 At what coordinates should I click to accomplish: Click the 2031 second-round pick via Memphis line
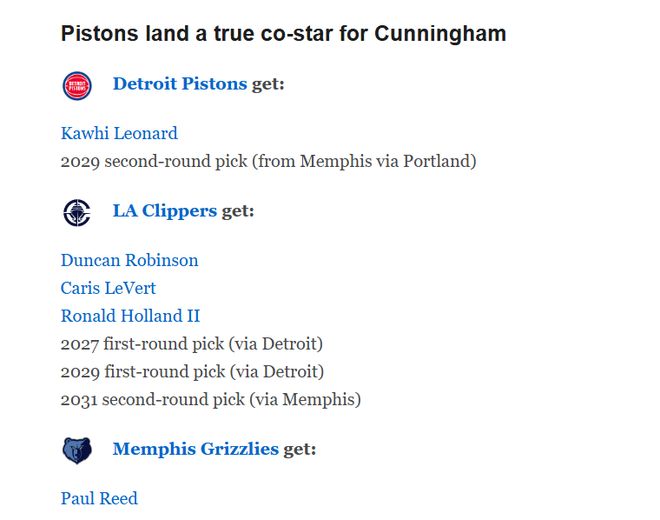click(210, 400)
